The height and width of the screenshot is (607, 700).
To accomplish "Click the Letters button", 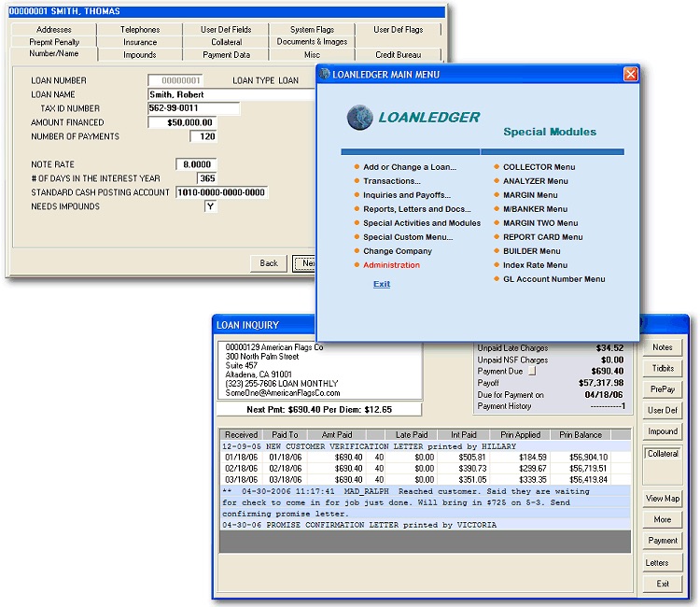I will [663, 563].
